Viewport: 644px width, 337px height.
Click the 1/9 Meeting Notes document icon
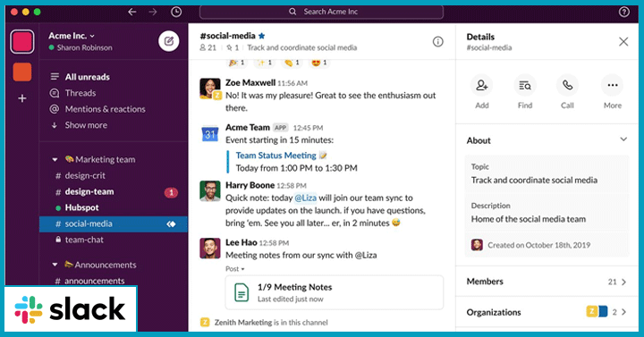point(241,292)
